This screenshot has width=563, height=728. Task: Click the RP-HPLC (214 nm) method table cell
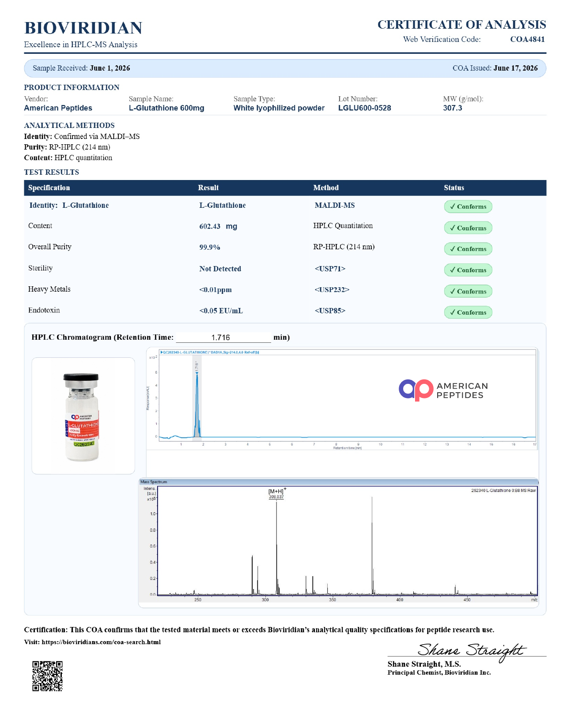pos(344,247)
